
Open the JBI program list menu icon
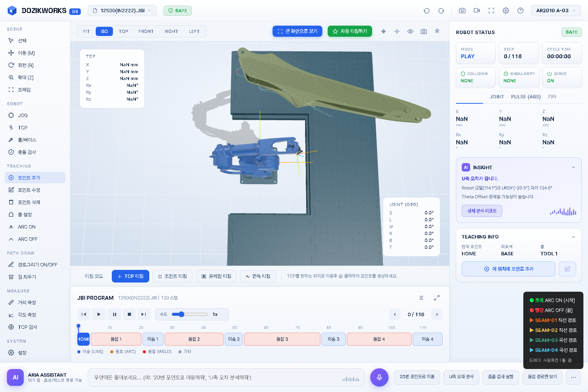coord(421,298)
